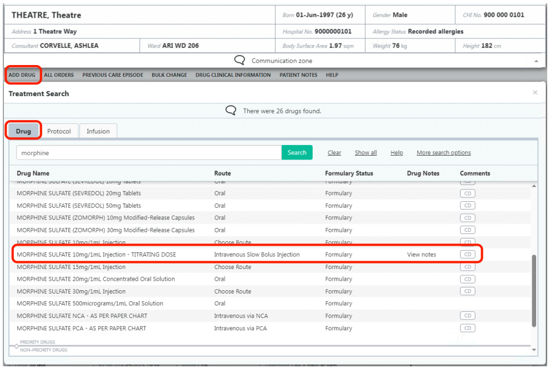Image resolution: width=550 pixels, height=368 pixels.
Task: Click CD icon for Morphine PCA row
Action: (x=468, y=328)
